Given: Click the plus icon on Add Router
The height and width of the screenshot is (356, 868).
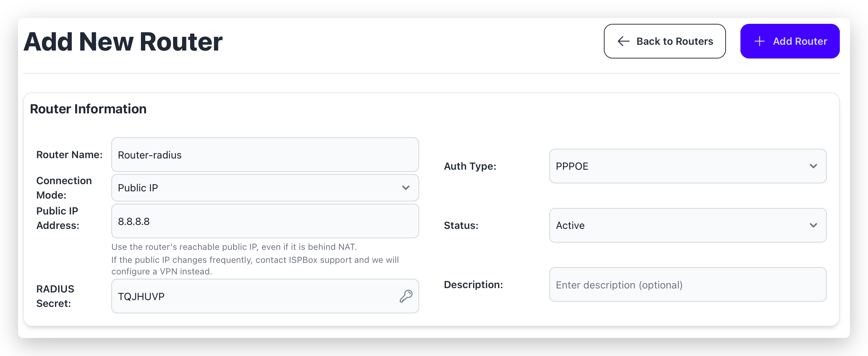Looking at the screenshot, I should tap(759, 41).
